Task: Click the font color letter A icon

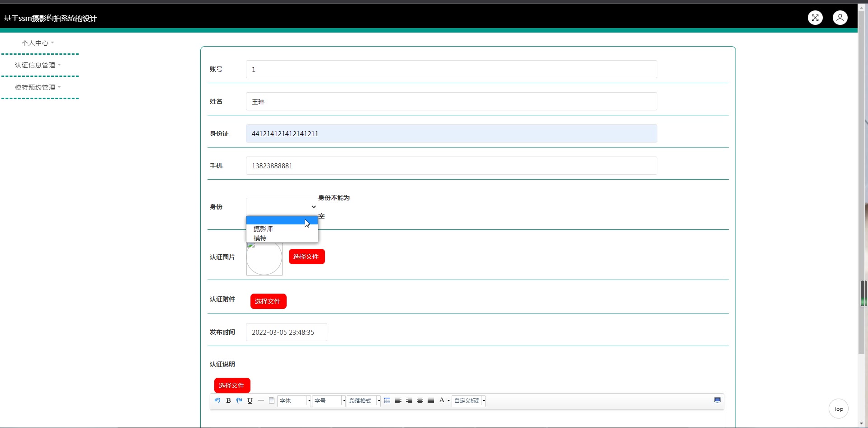Action: coord(442,400)
